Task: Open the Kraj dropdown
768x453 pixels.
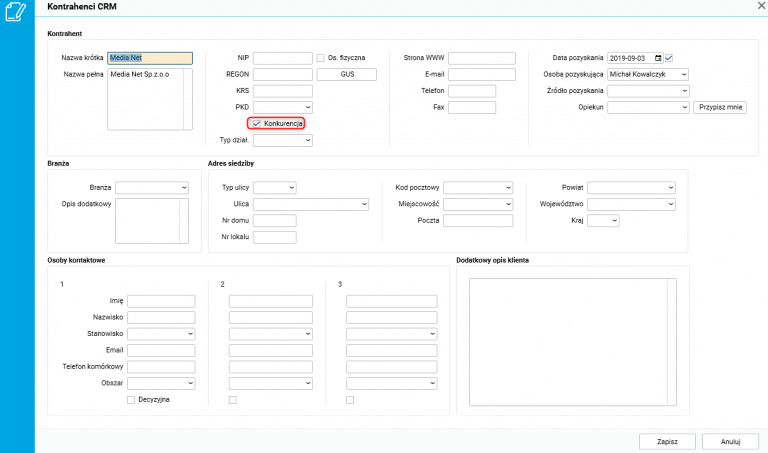Action: (x=614, y=221)
